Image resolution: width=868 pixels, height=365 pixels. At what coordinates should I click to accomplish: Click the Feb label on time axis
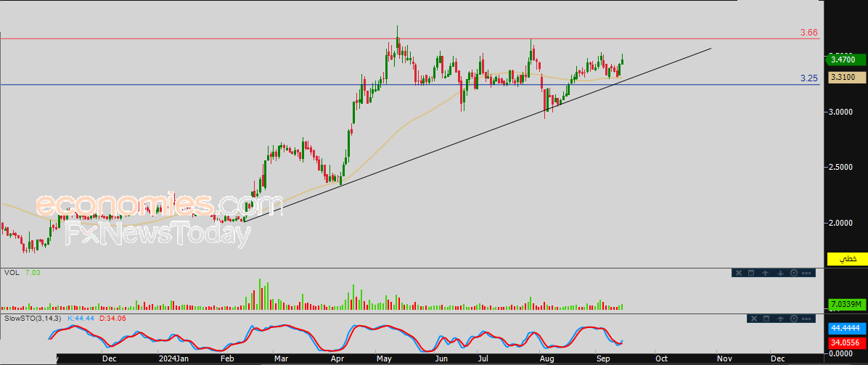[x=227, y=358]
